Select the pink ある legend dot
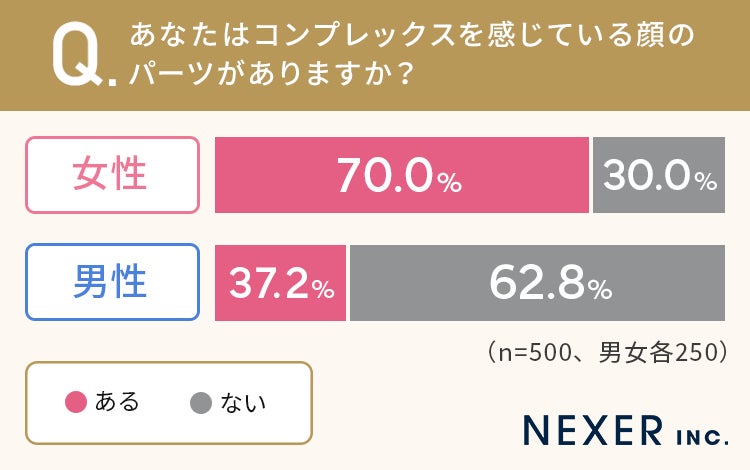The width and height of the screenshot is (750, 470). coord(76,402)
